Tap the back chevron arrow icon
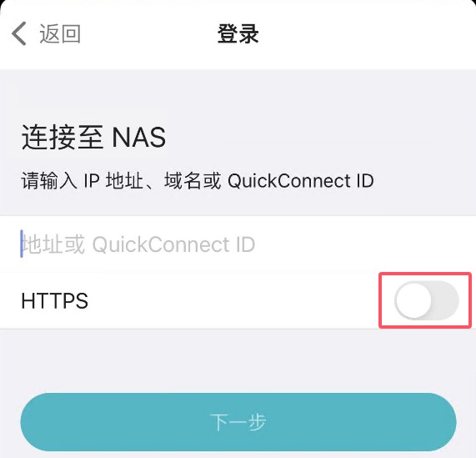 point(19,33)
